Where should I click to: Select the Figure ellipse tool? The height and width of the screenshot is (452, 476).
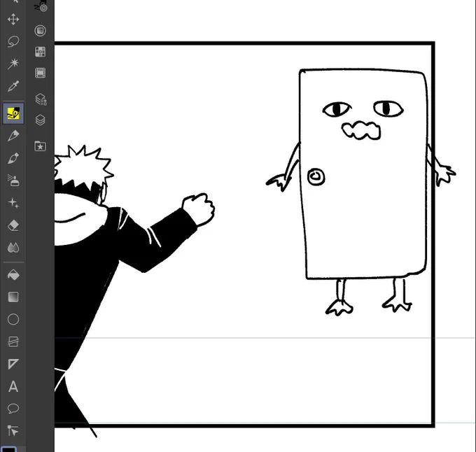[13, 320]
